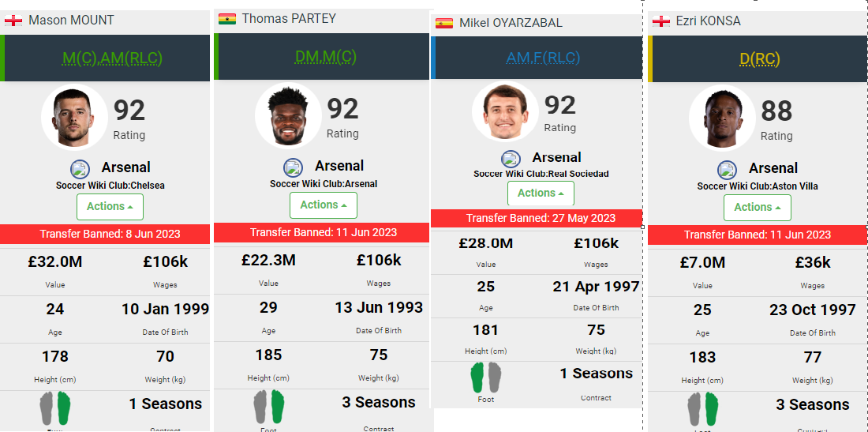Click Mason Mount's player photo
This screenshot has height=432, width=868.
[x=74, y=118]
